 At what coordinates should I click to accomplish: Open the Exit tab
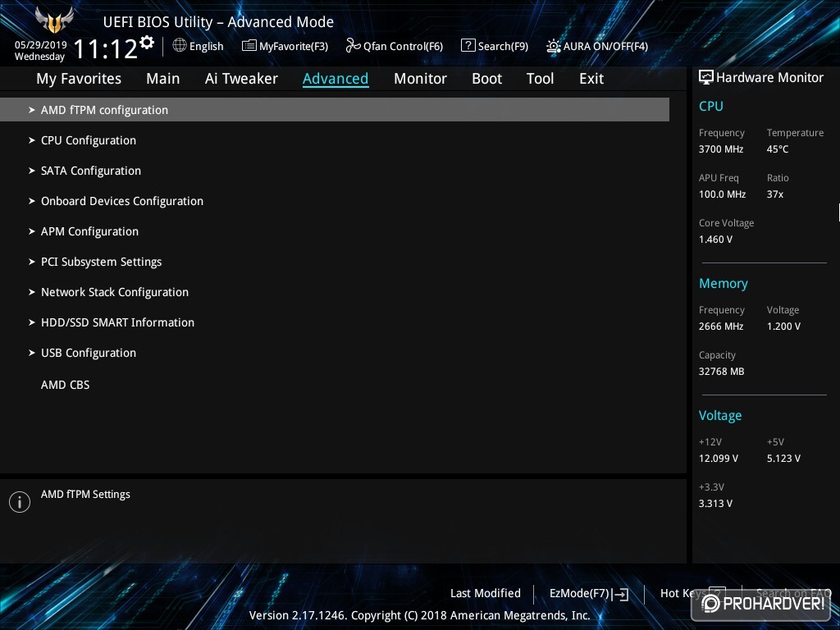coord(591,79)
